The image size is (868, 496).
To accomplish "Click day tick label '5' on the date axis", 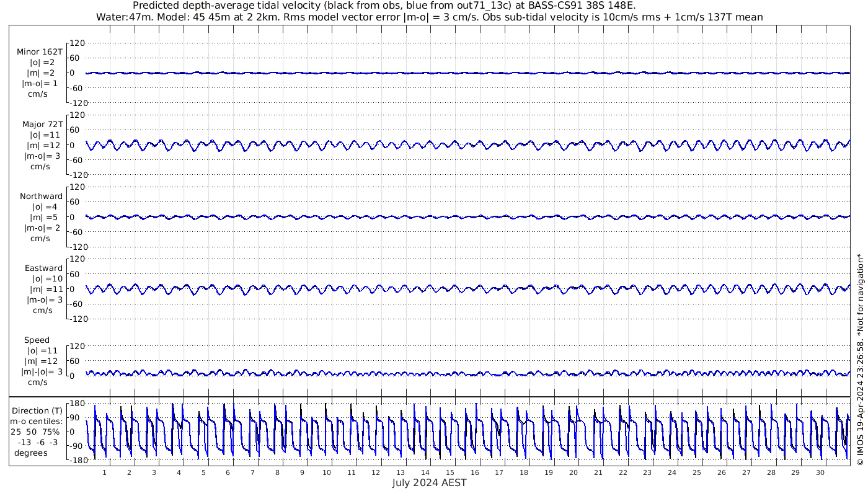I will tap(203, 472).
